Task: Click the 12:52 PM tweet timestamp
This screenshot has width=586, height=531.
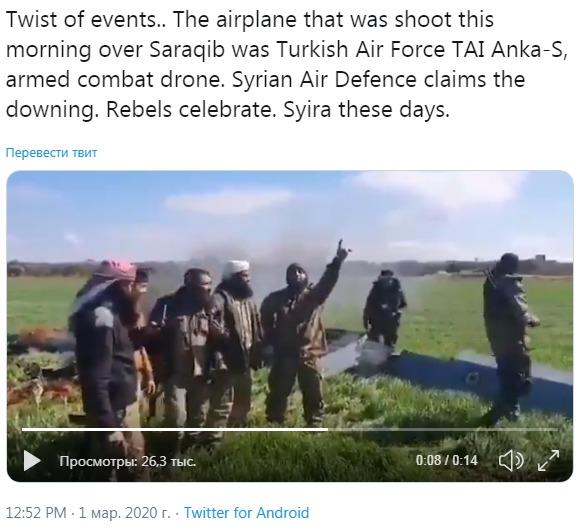Action: pyautogui.click(x=36, y=512)
